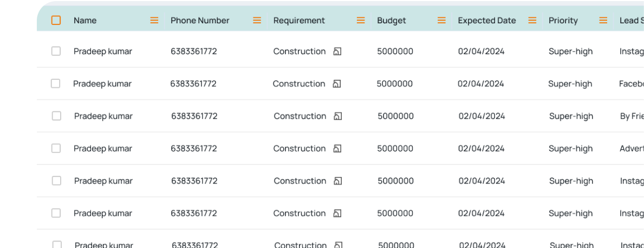The image size is (644, 248).
Task: Click the Name column header label
Action: click(85, 20)
